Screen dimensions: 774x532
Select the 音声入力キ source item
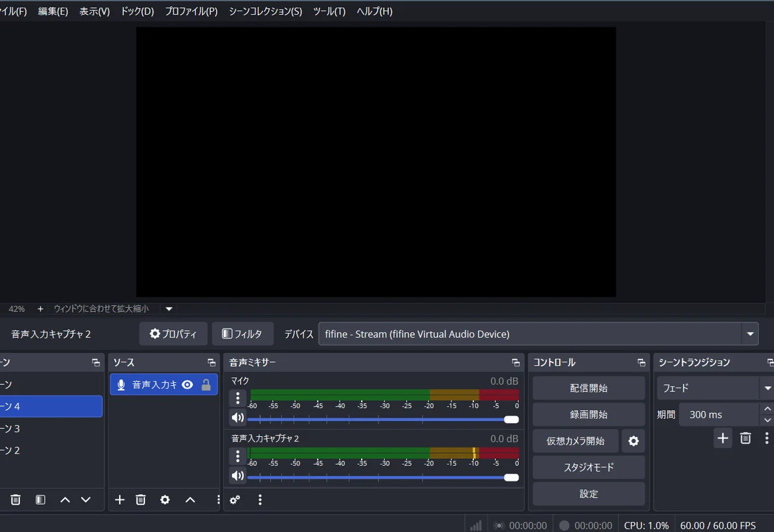[164, 384]
